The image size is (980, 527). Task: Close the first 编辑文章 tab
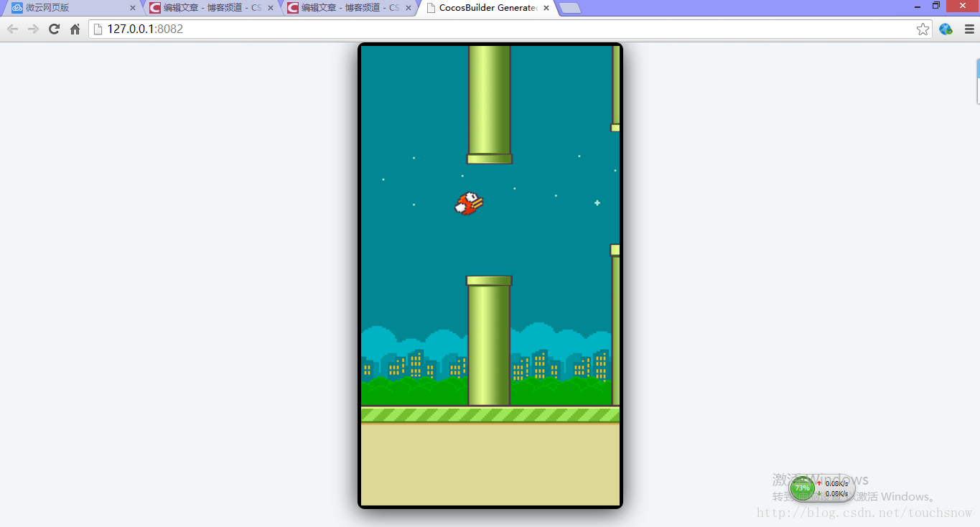pyautogui.click(x=271, y=8)
